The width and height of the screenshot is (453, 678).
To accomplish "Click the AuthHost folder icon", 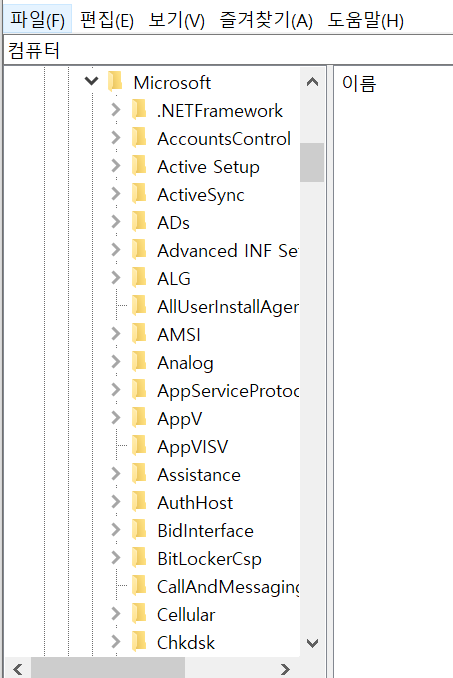I will (139, 502).
